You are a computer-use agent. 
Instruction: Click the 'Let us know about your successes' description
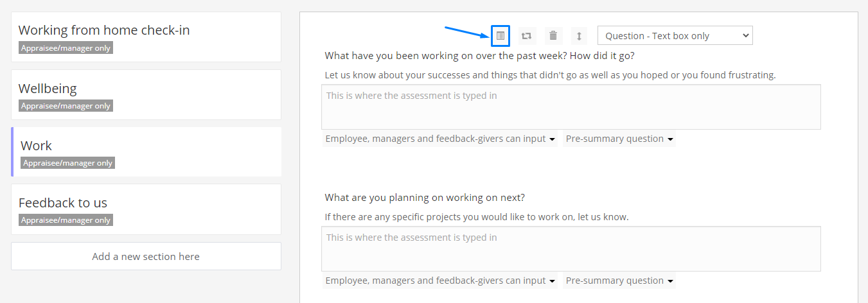coord(550,75)
